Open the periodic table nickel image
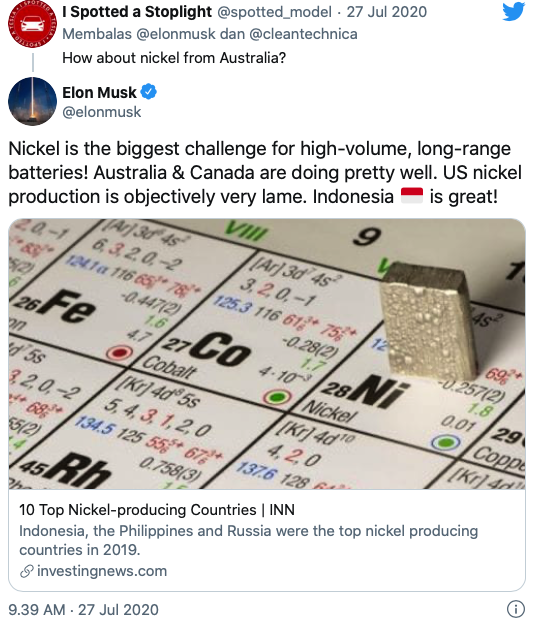 267,354
